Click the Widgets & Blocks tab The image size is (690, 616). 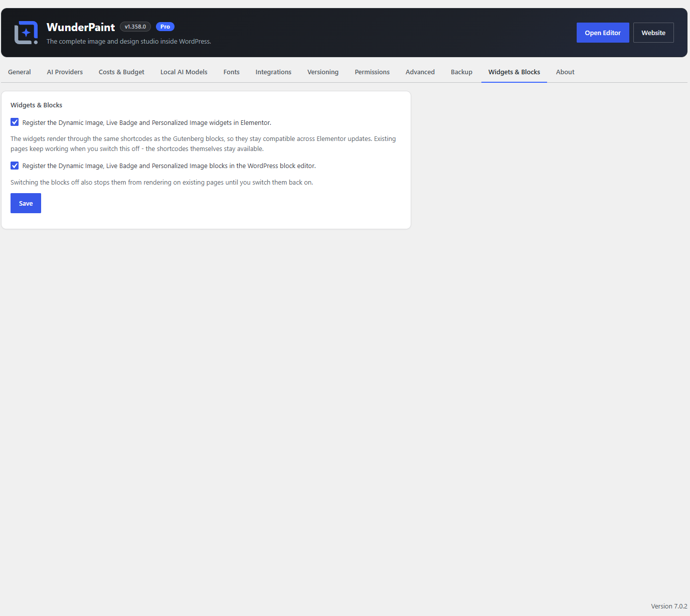(514, 72)
